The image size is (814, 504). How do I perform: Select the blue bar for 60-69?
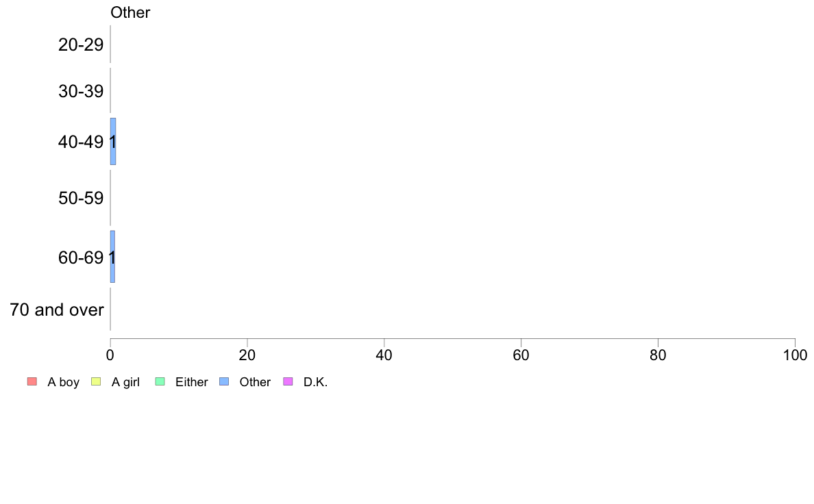tap(112, 256)
